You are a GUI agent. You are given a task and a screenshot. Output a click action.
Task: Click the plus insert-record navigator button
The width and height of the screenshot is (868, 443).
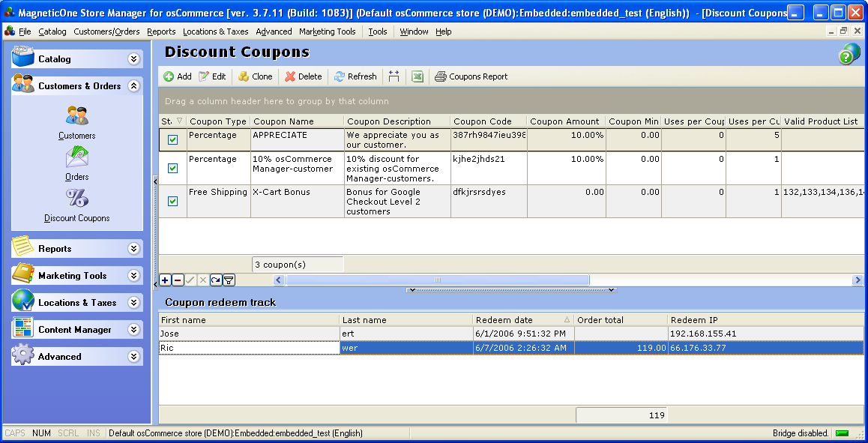coord(165,280)
